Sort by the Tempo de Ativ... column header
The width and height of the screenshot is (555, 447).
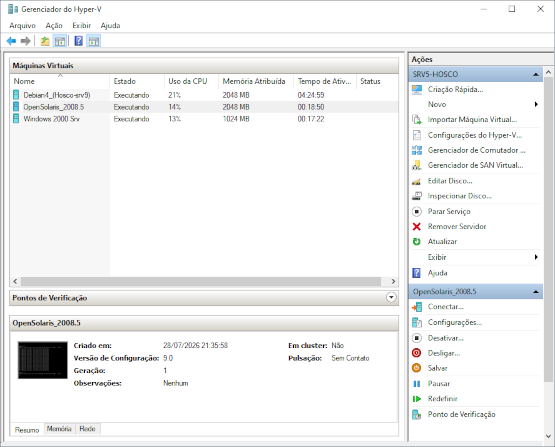click(325, 81)
